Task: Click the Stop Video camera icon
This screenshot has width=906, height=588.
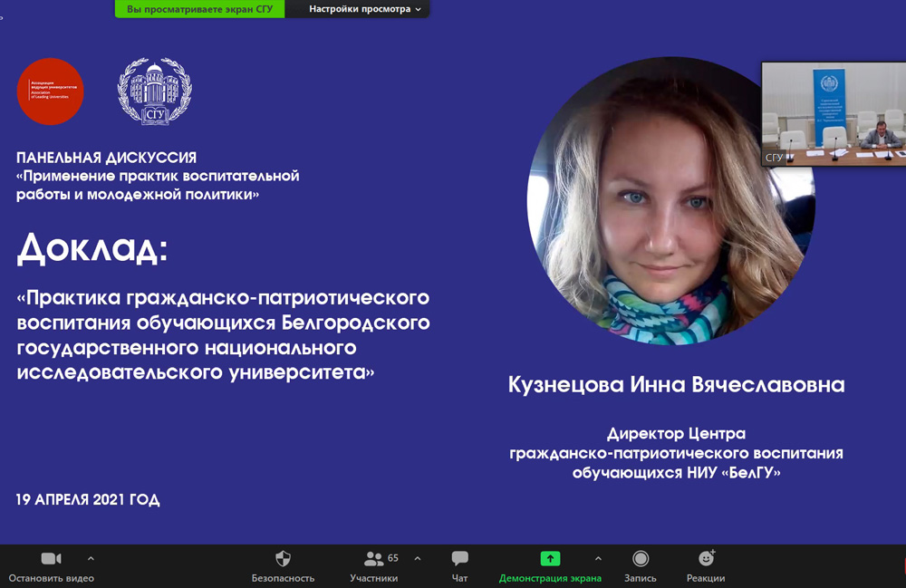Action: [51, 559]
